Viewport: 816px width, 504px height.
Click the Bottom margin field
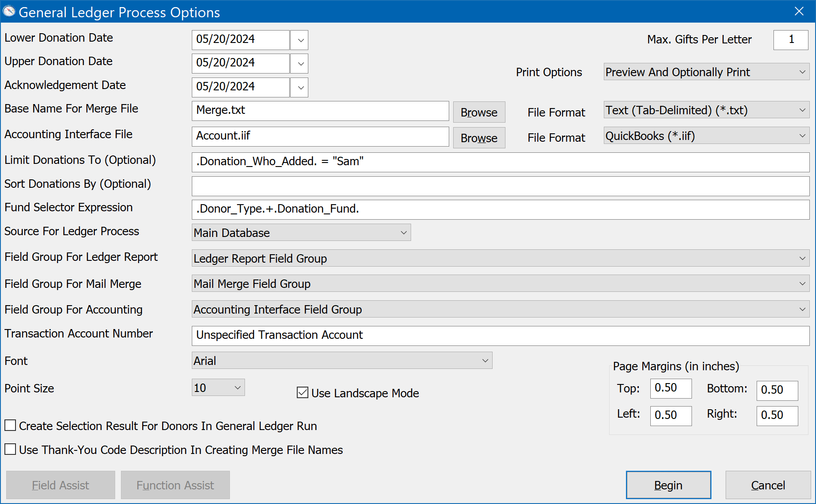pyautogui.click(x=777, y=391)
